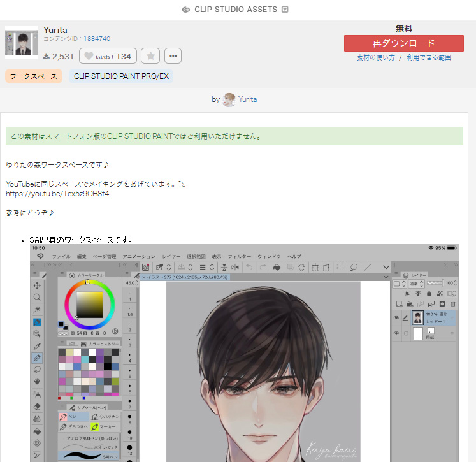Click the red 再ダウンロード button
This screenshot has height=462, width=476.
(x=403, y=43)
